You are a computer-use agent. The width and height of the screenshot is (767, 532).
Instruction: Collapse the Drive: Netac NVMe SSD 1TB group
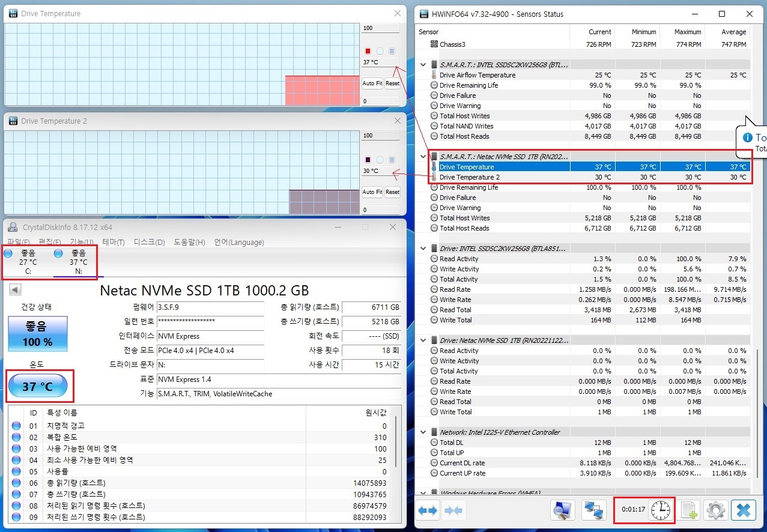(x=423, y=340)
